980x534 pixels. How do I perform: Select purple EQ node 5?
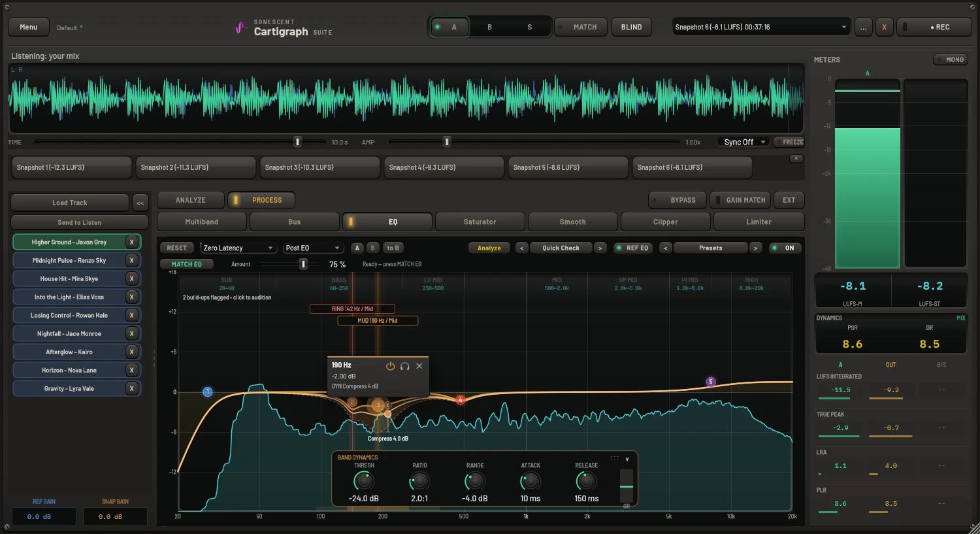pyautogui.click(x=711, y=382)
